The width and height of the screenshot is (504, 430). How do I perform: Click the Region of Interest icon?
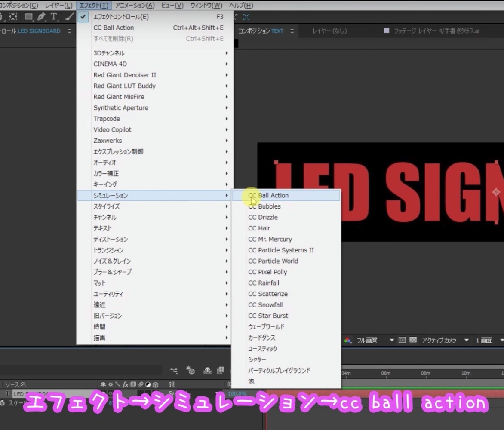(x=402, y=340)
